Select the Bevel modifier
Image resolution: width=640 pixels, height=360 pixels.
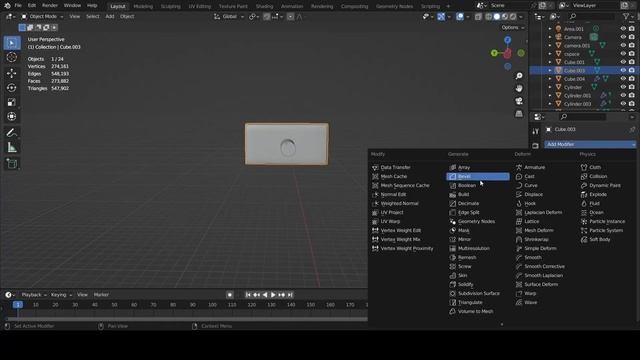tap(478, 176)
